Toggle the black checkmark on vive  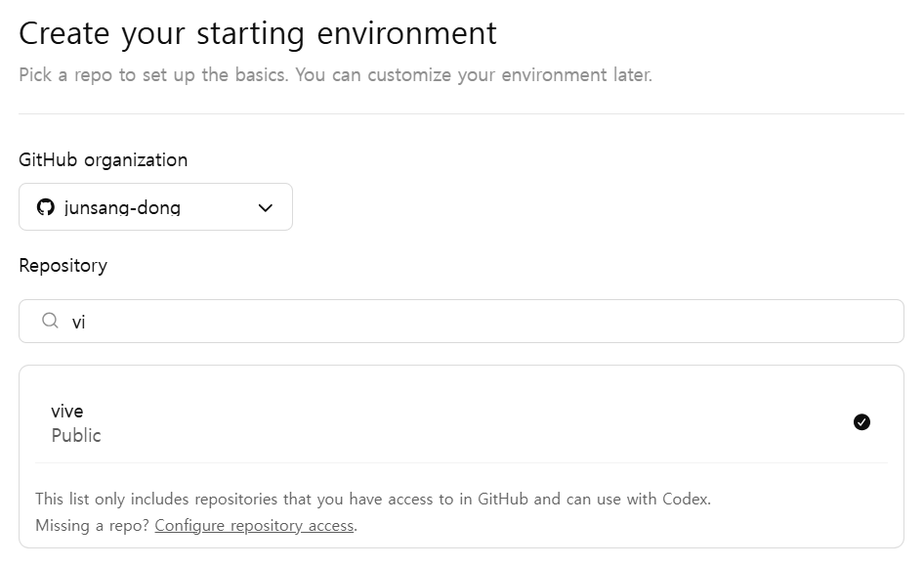pyautogui.click(x=861, y=422)
